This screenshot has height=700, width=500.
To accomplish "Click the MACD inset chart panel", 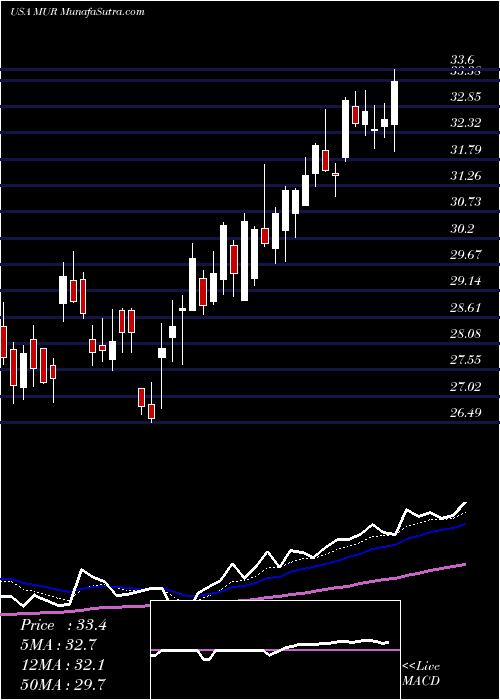I will [x=275, y=650].
